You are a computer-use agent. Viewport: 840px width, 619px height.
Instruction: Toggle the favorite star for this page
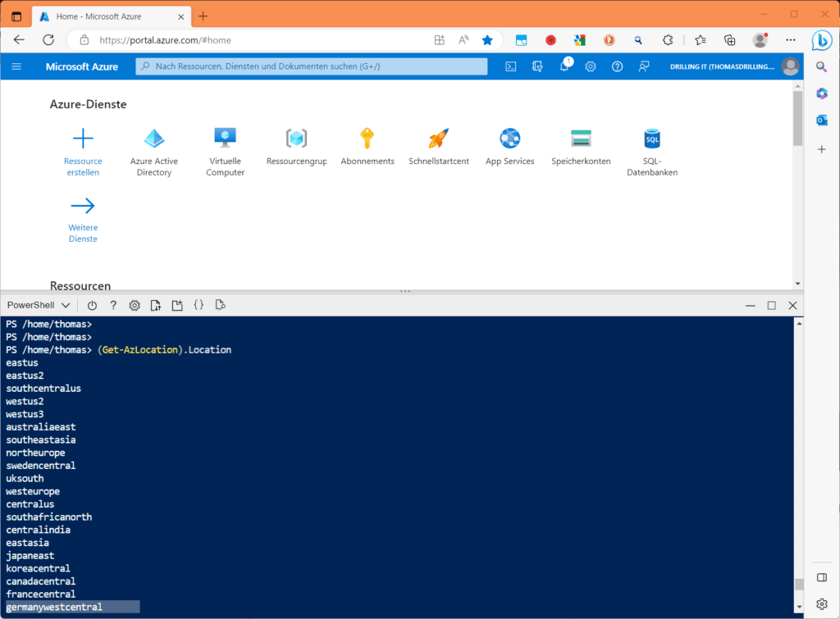(x=487, y=40)
